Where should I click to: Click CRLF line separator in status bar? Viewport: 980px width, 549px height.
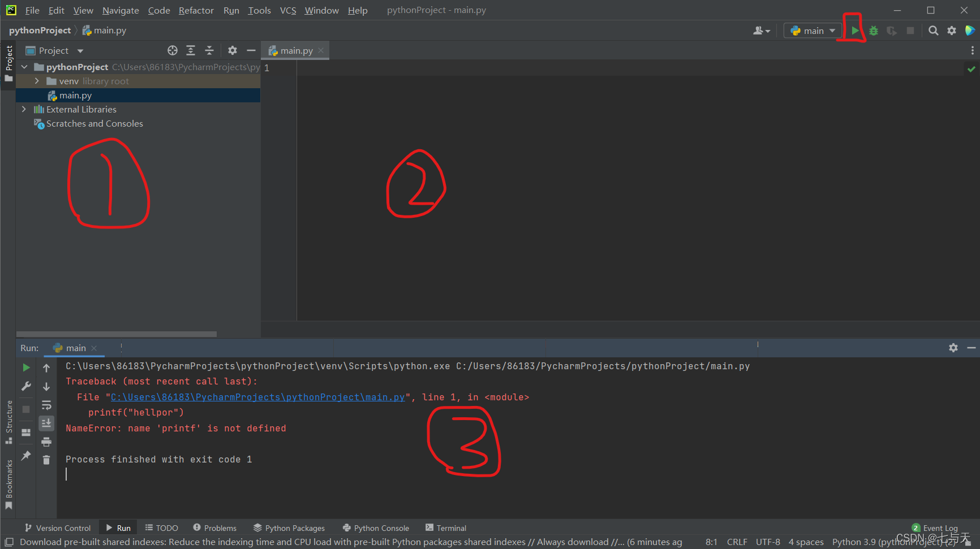click(x=737, y=542)
